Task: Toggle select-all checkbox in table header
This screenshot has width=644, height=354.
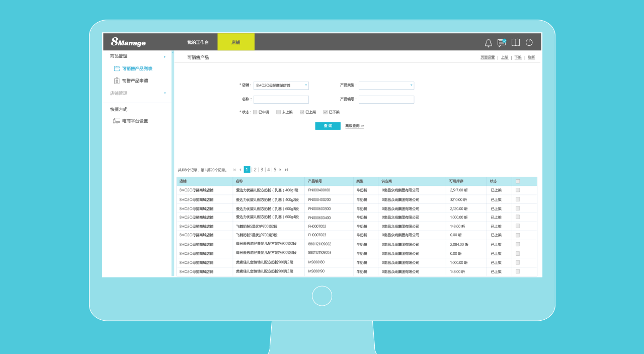Action: pyautogui.click(x=518, y=181)
